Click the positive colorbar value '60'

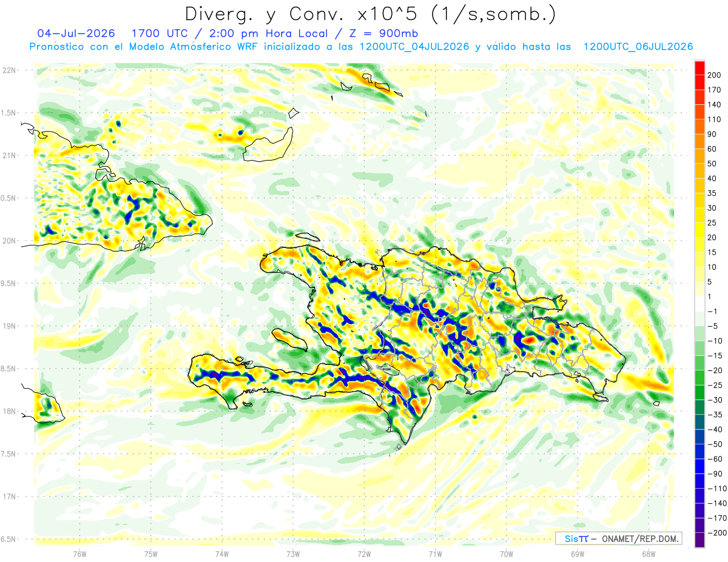tap(713, 149)
